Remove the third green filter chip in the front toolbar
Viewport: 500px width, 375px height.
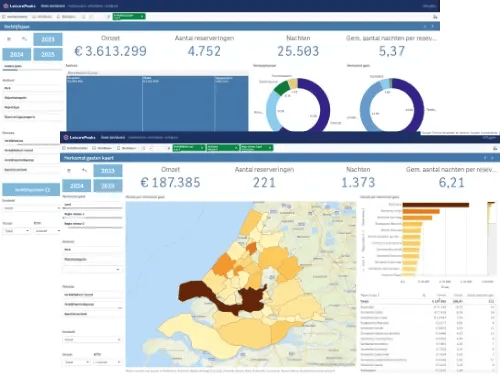click(x=270, y=148)
